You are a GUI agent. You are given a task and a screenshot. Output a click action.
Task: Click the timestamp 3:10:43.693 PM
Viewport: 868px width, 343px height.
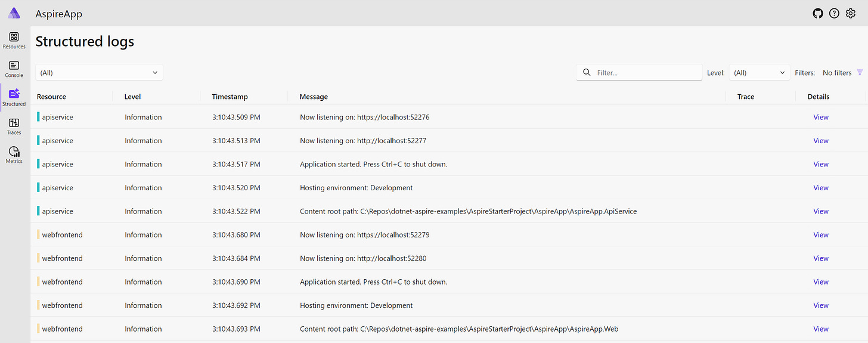click(236, 329)
